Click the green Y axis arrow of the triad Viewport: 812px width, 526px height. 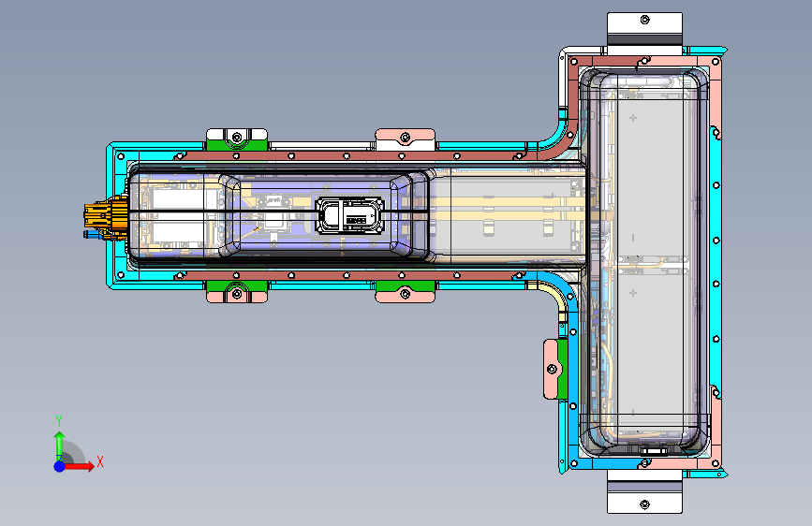[x=59, y=446]
